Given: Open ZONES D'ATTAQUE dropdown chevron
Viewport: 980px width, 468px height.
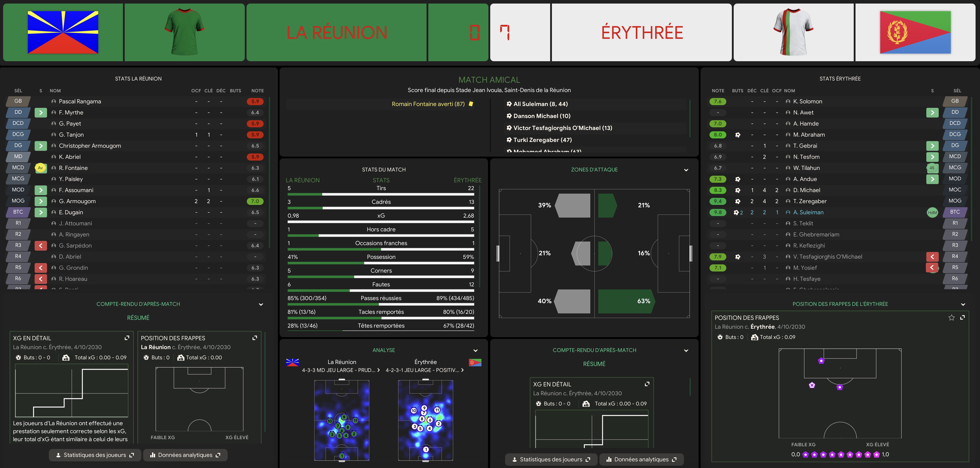Looking at the screenshot, I should click(686, 170).
